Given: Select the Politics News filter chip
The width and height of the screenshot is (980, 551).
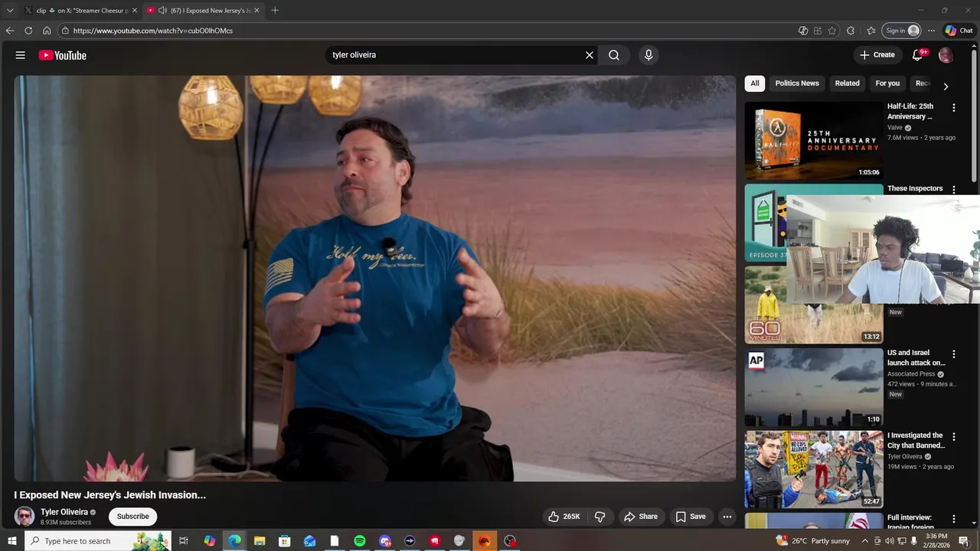Looking at the screenshot, I should click(x=797, y=83).
